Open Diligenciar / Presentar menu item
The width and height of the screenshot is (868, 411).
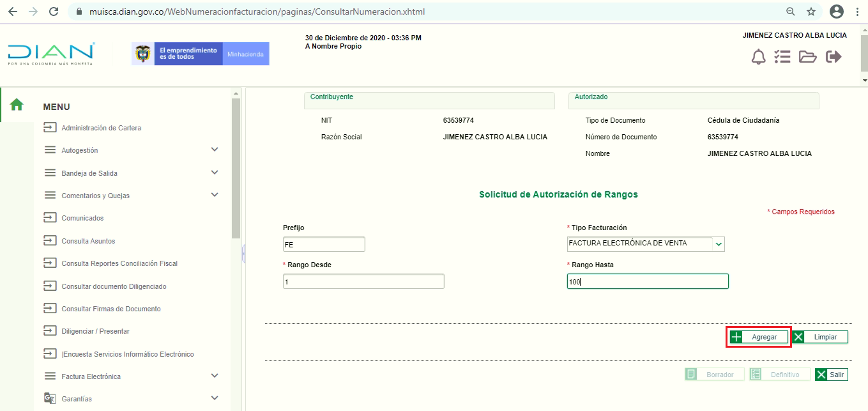click(95, 331)
